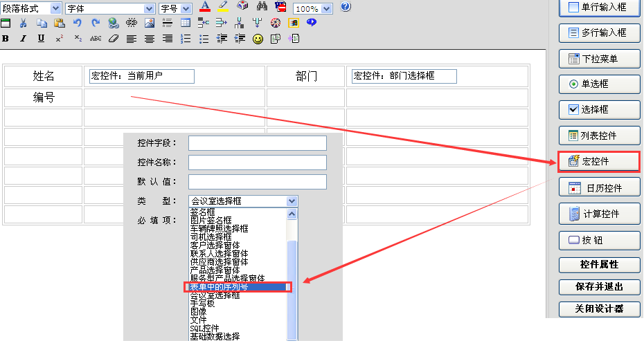The height and width of the screenshot is (343, 644).
Task: Toggle underline formatting
Action: pyautogui.click(x=41, y=39)
